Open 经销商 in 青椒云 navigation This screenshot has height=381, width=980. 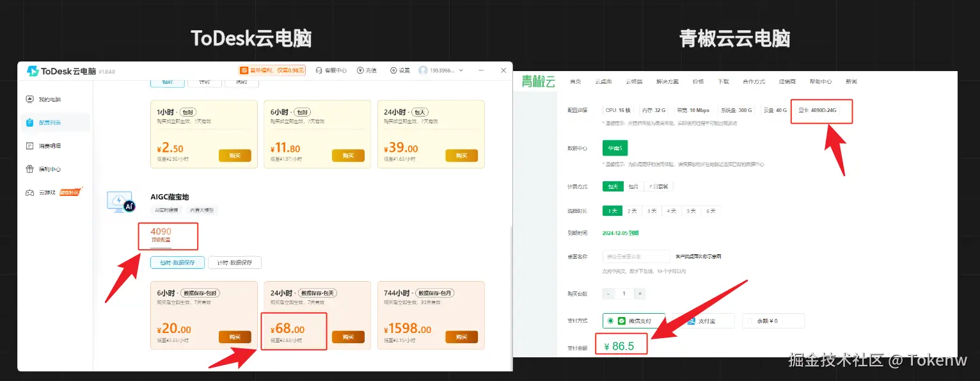pos(787,82)
